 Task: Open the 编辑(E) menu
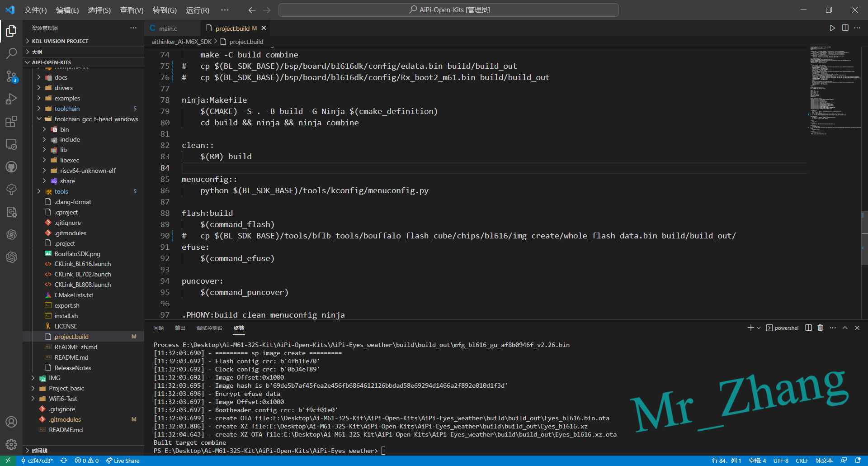click(x=67, y=10)
